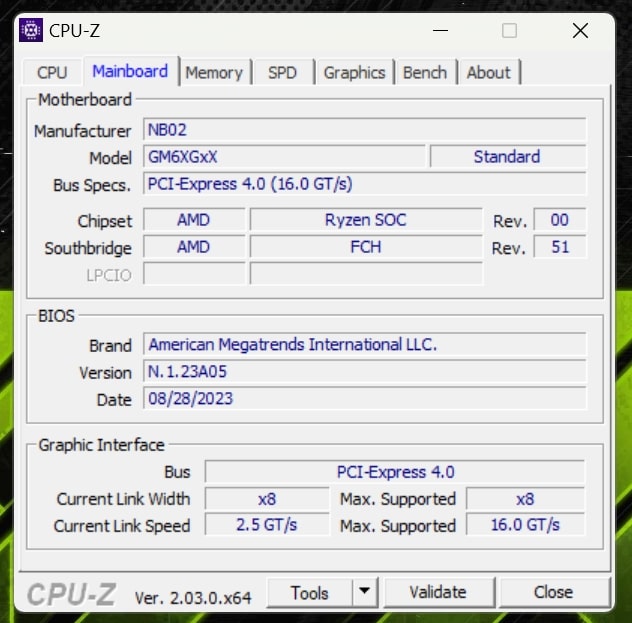The width and height of the screenshot is (632, 623).
Task: Open the Memory tab
Action: (x=214, y=72)
